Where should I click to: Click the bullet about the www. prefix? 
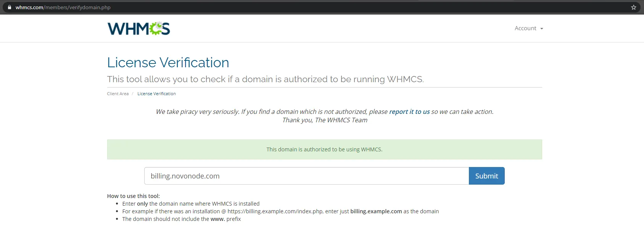pos(182,219)
